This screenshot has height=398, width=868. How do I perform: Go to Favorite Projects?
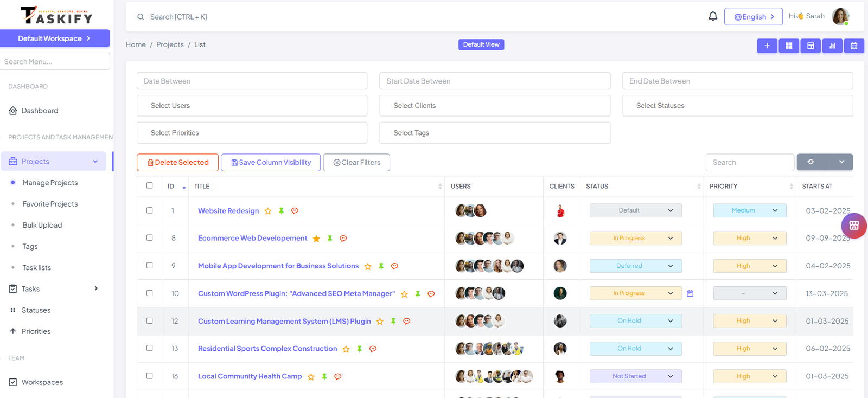click(50, 204)
